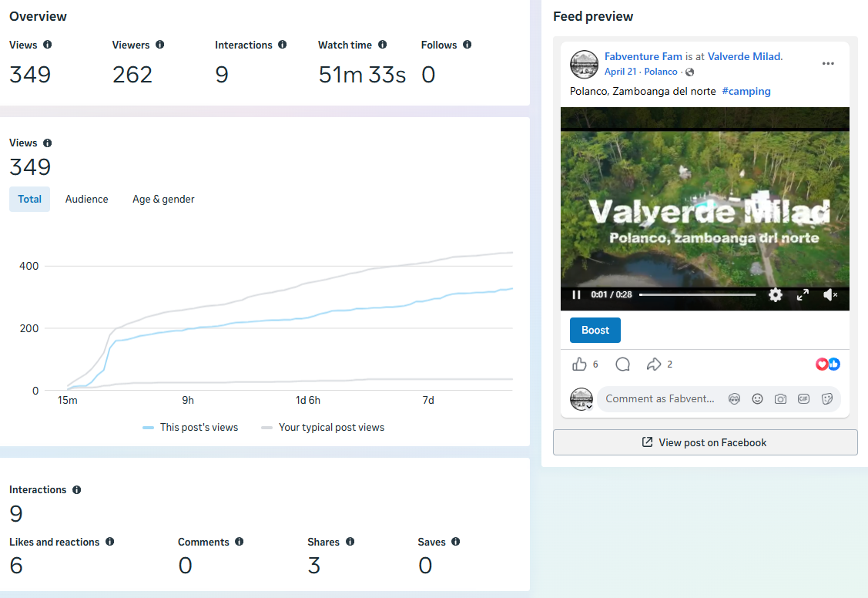
Task: Unmute the video with speaker icon
Action: (830, 294)
